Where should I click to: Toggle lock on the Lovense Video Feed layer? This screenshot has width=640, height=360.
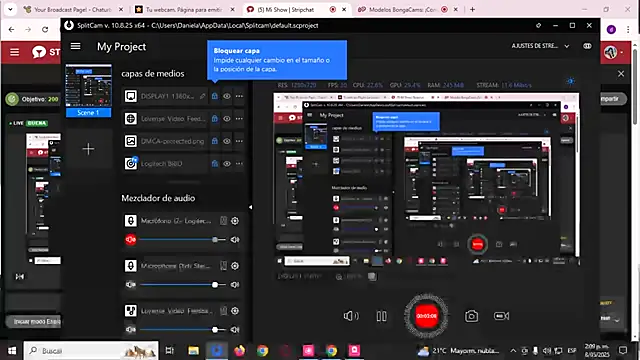click(x=215, y=119)
